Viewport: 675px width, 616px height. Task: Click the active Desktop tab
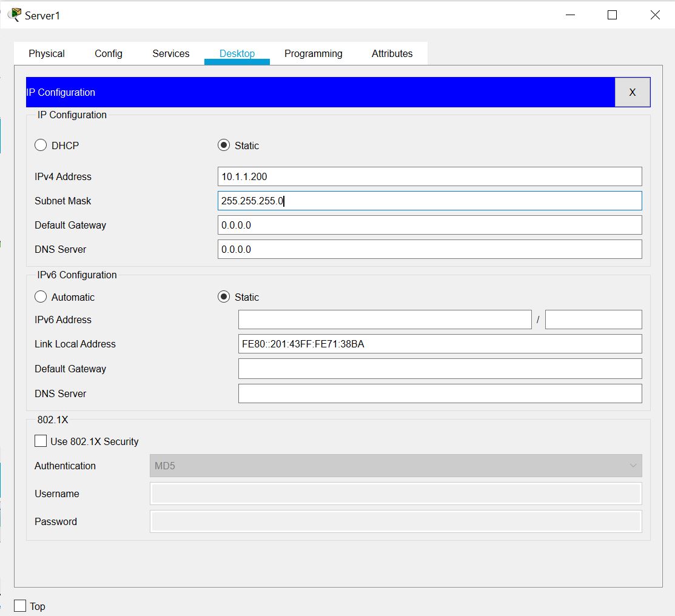click(x=237, y=53)
